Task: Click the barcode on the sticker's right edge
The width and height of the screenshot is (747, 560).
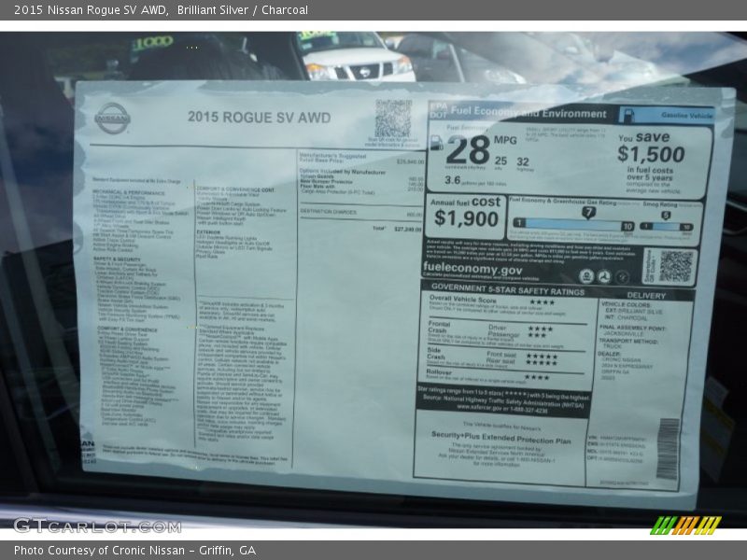Action: click(668, 449)
